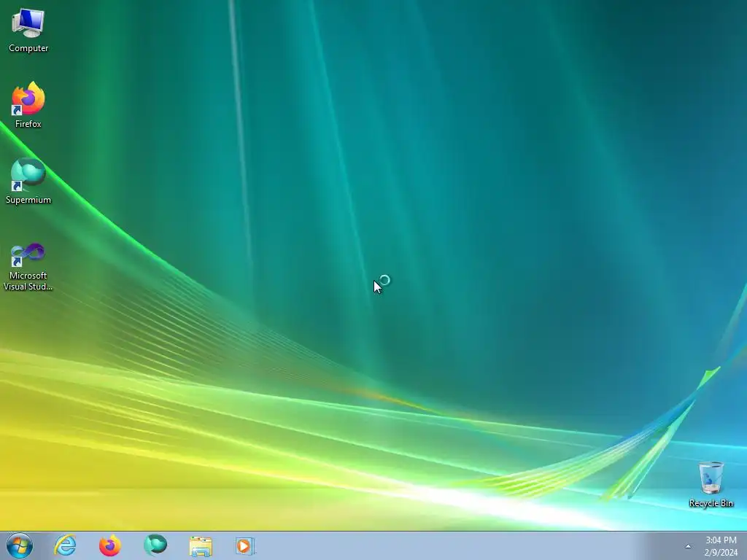Launch Internet Explorer from the taskbar

65,545
